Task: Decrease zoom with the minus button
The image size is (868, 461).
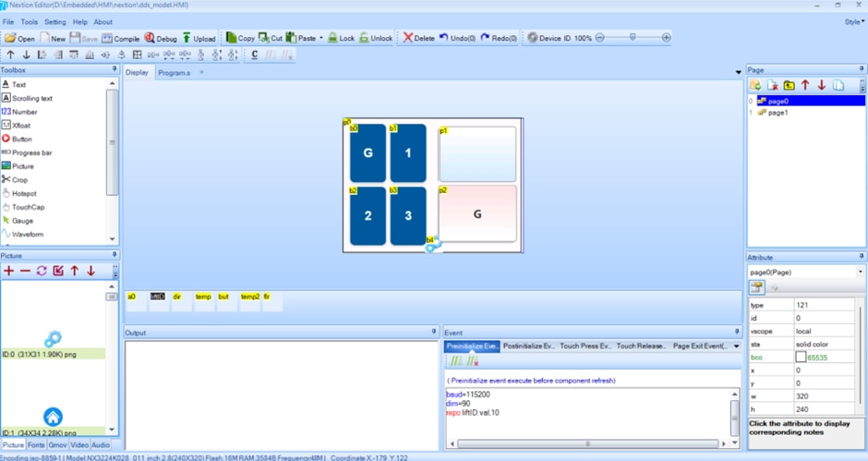Action: pos(599,38)
